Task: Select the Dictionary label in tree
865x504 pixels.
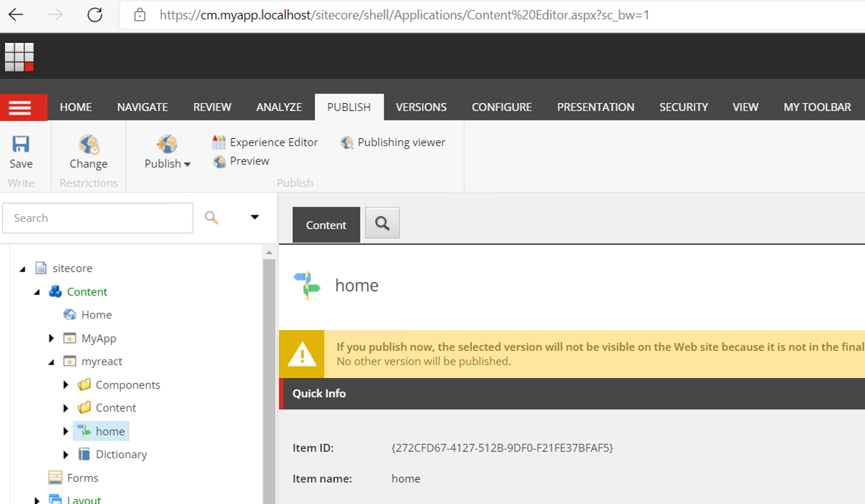Action: (x=122, y=454)
